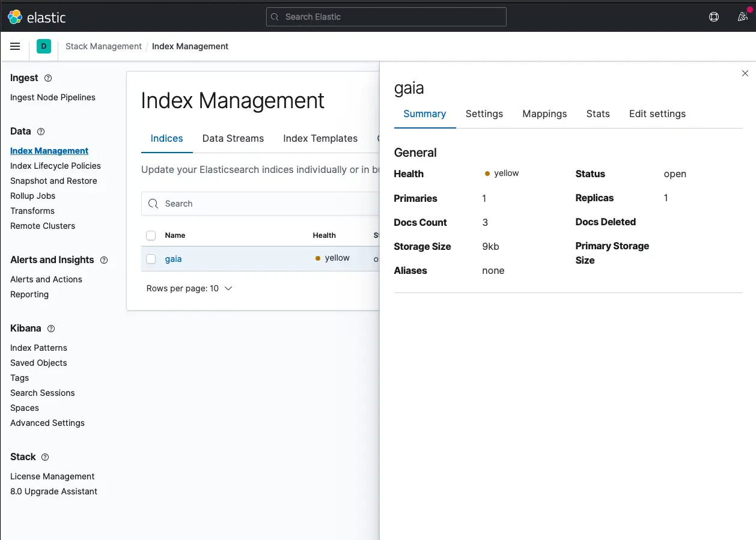Screen dimensions: 756x540
Task: Click the yellow health cell in gaia row
Action: tap(332, 258)
